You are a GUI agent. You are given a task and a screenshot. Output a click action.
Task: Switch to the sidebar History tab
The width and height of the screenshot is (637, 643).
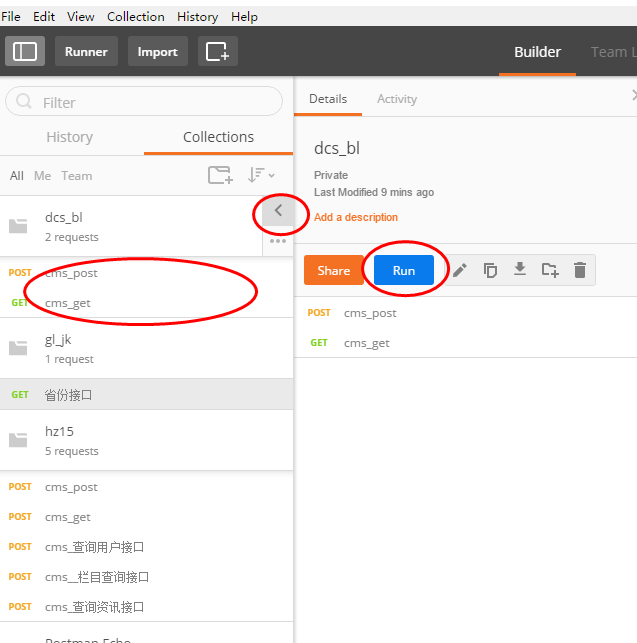(70, 137)
